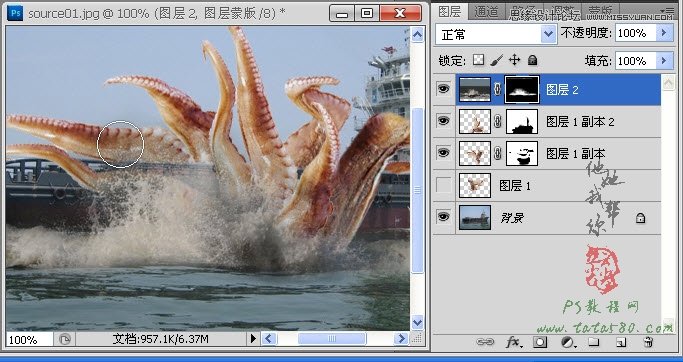Select the 图层 1 副本 mask thumbnail
The image size is (683, 362).
coord(522,153)
